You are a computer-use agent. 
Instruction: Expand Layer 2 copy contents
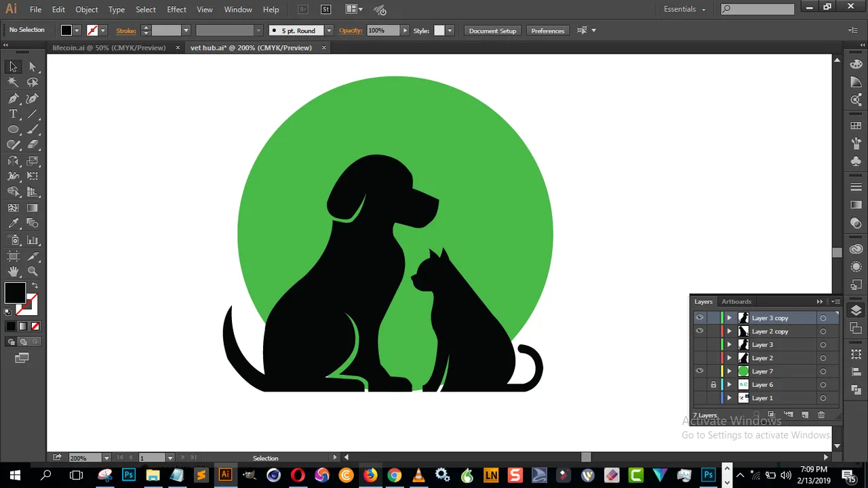730,331
